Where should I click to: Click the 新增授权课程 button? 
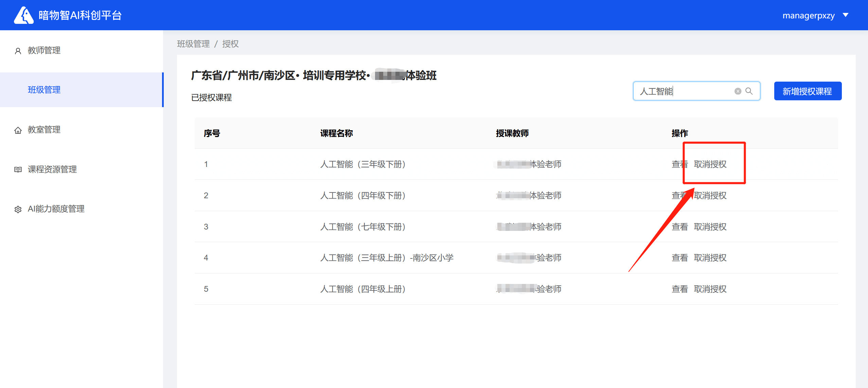coord(807,91)
